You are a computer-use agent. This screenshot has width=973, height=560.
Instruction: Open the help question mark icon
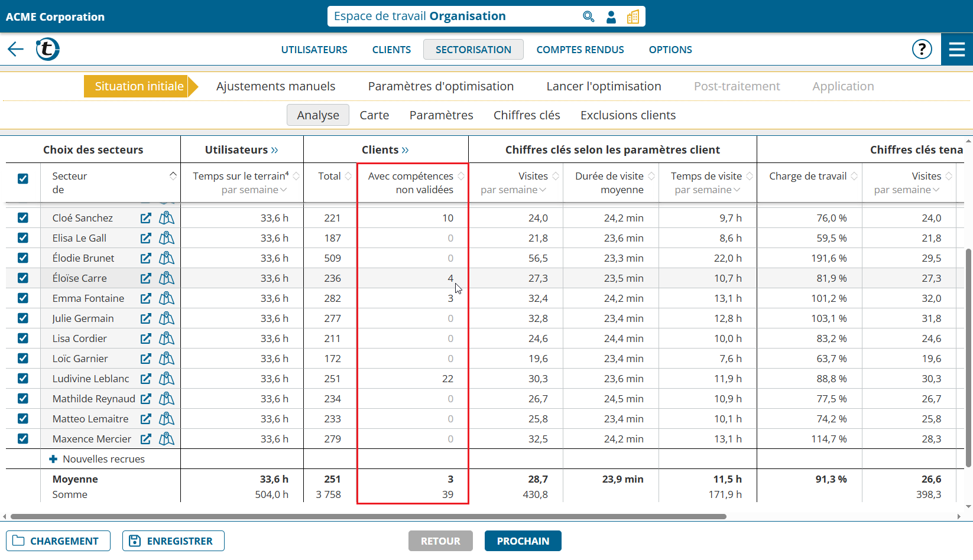(x=922, y=49)
